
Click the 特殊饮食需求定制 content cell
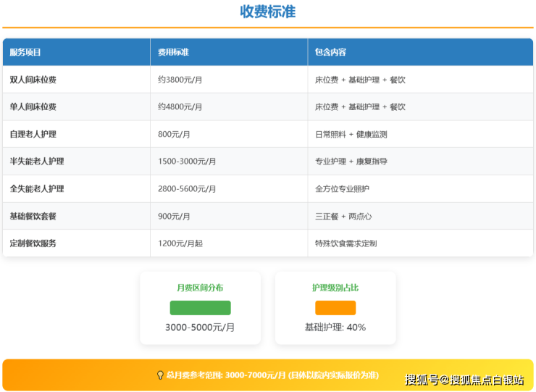(346, 243)
